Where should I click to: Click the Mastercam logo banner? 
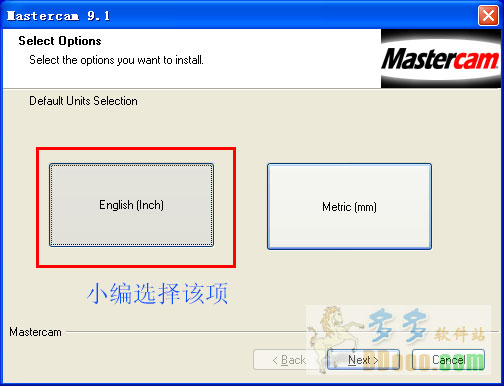pos(441,59)
